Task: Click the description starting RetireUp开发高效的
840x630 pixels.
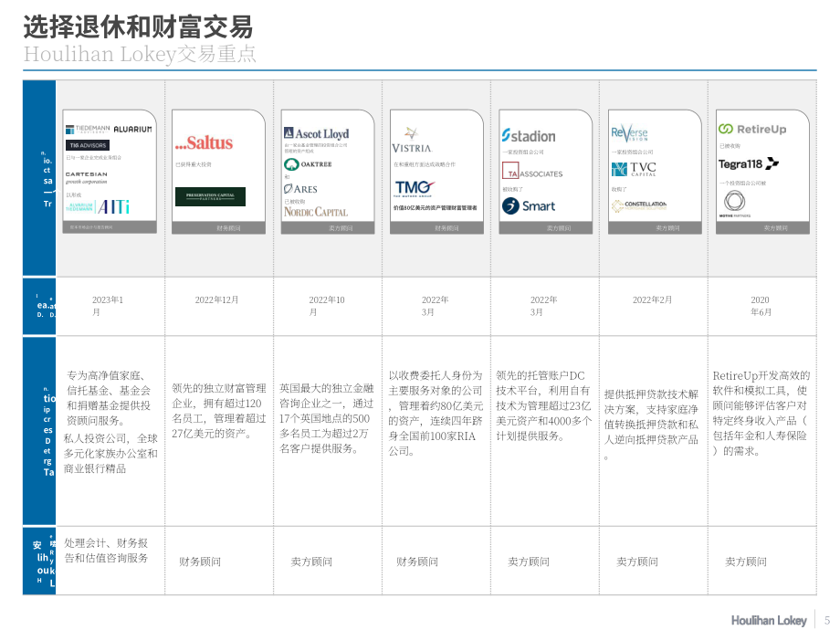Action: pos(761,413)
